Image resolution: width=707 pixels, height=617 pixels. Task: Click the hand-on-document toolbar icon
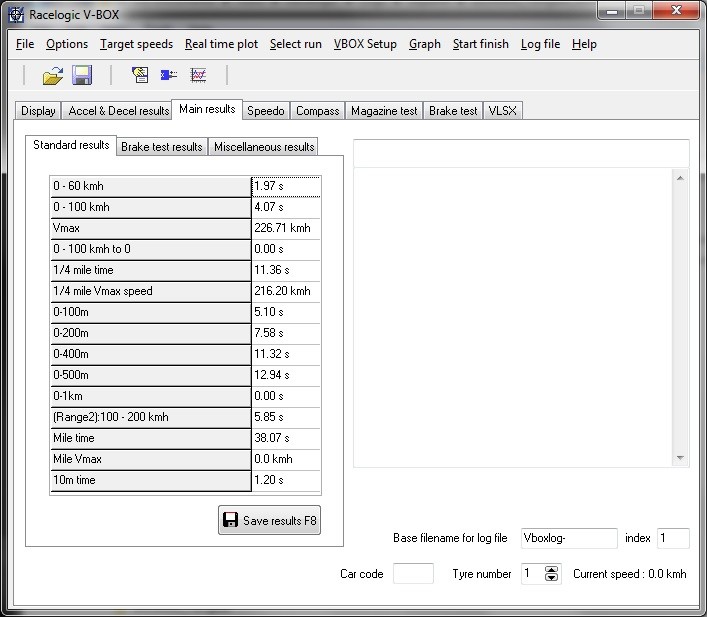(x=140, y=75)
